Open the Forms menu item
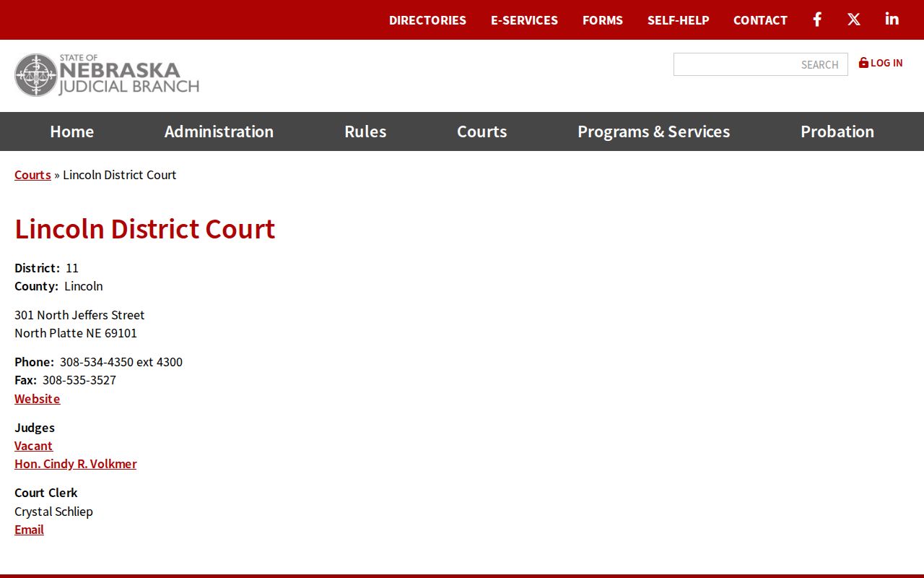Viewport: 924px width, 578px height. pyautogui.click(x=603, y=20)
